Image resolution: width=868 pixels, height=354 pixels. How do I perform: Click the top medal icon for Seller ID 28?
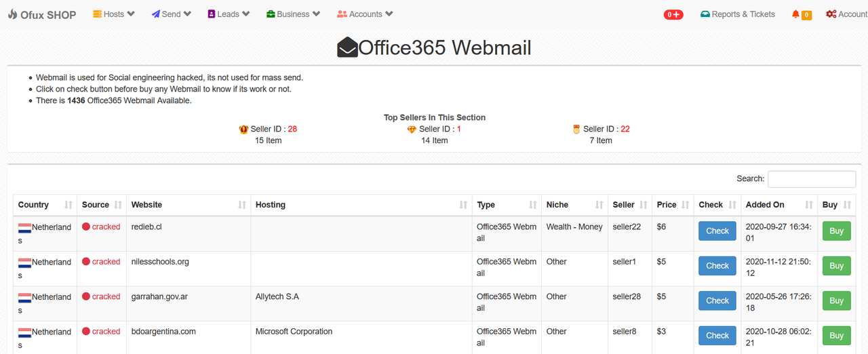coord(243,129)
